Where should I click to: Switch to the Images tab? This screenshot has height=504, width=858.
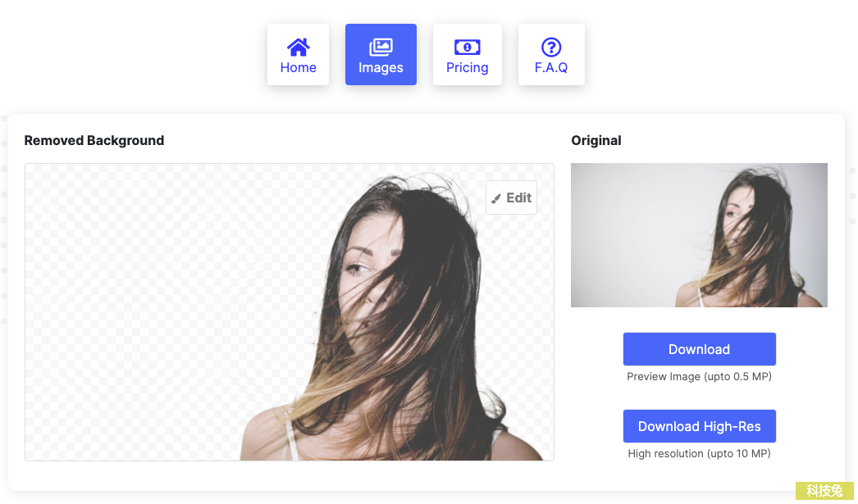381,54
